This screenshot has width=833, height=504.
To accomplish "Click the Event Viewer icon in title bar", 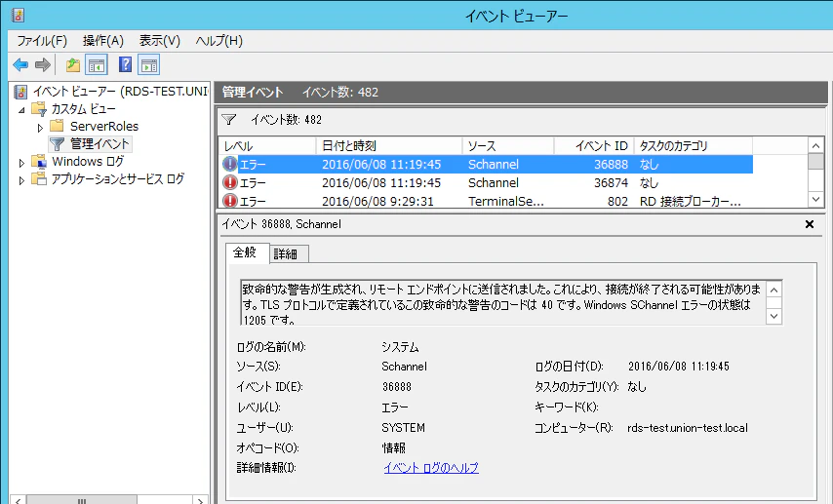I will click(19, 16).
